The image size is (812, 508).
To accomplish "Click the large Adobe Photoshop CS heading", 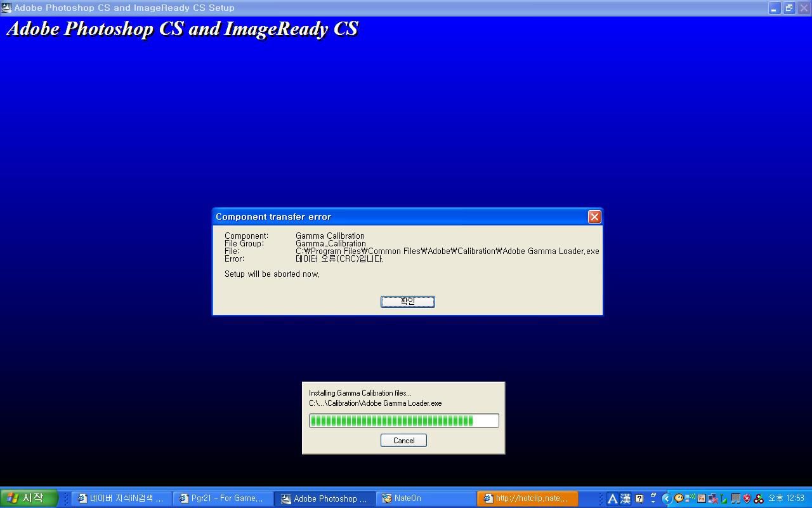I will click(182, 29).
